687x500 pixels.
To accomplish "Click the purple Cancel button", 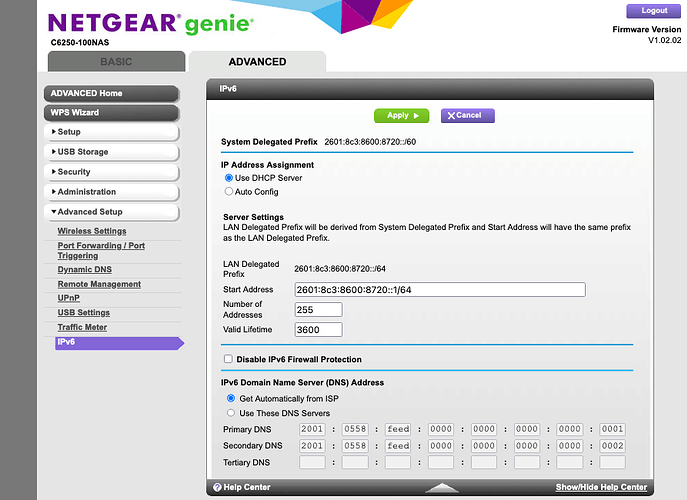I will click(x=468, y=115).
